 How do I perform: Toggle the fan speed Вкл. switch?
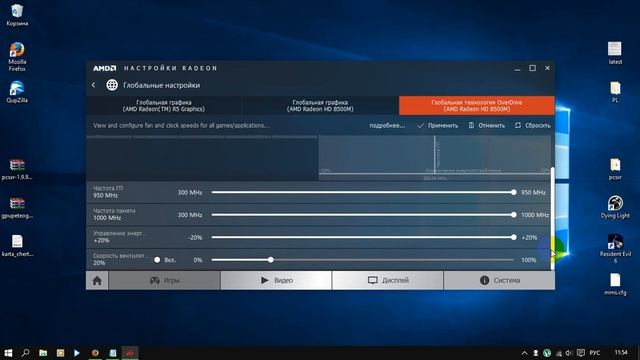pyautogui.click(x=157, y=260)
